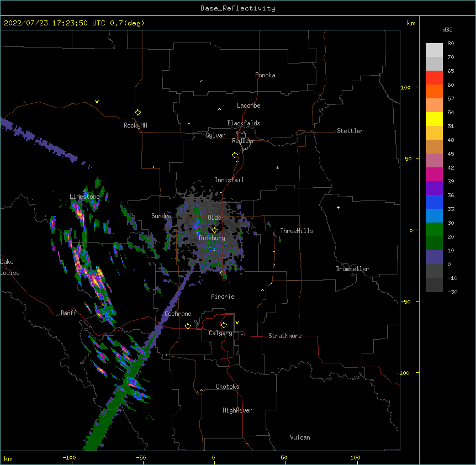476x465 pixels.
Task: Click the 65 value in the dBZ legend
Action: pyautogui.click(x=451, y=71)
